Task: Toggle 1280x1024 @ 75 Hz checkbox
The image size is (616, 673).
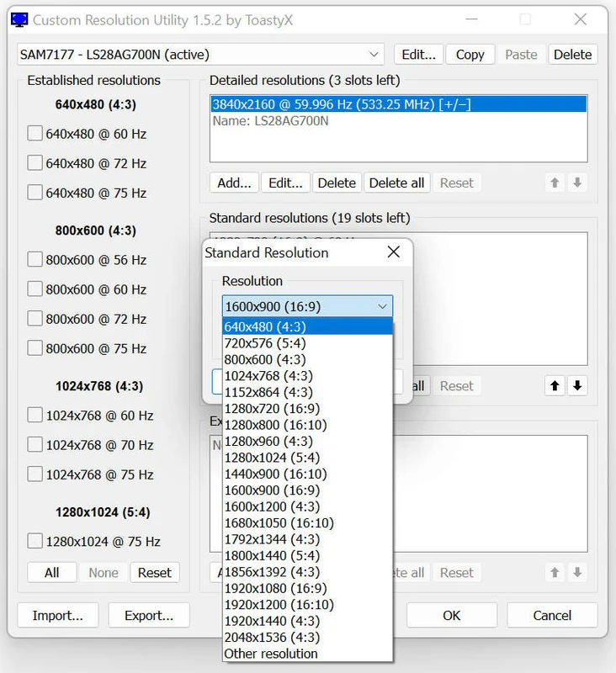Action: click(35, 541)
